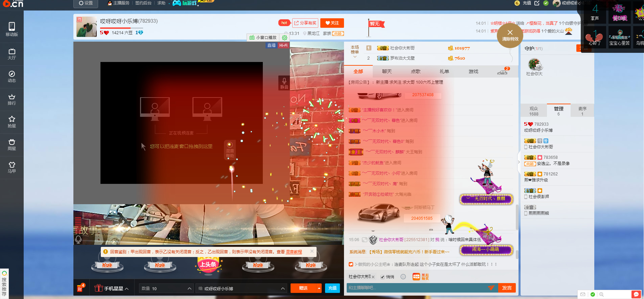Go to 大厅 hall in sidebar

[12, 54]
